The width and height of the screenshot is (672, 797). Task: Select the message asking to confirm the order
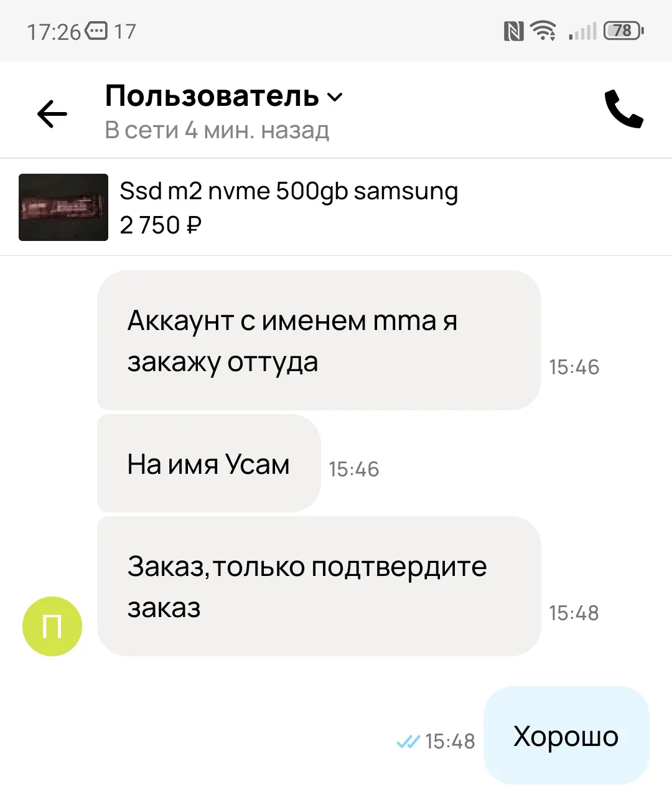tap(319, 586)
